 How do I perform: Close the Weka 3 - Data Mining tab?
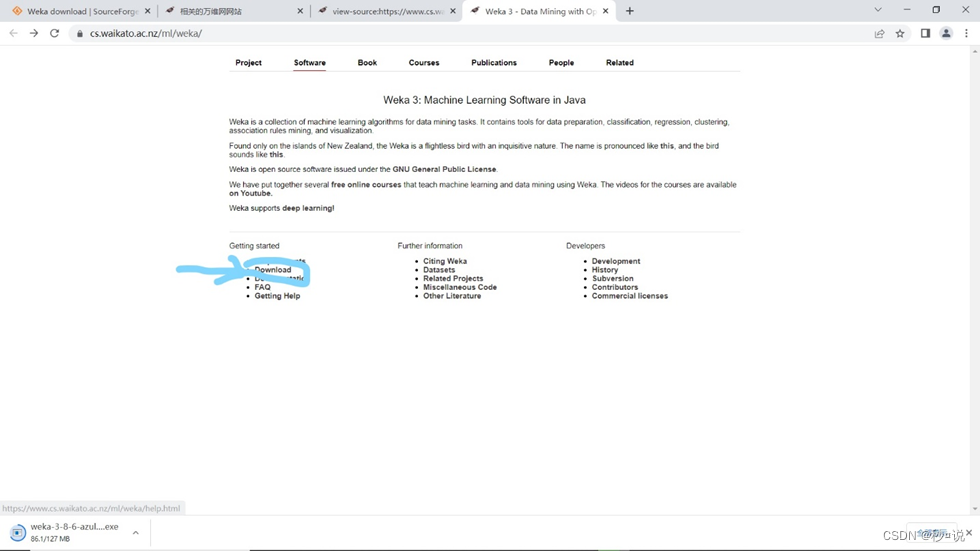pyautogui.click(x=606, y=11)
